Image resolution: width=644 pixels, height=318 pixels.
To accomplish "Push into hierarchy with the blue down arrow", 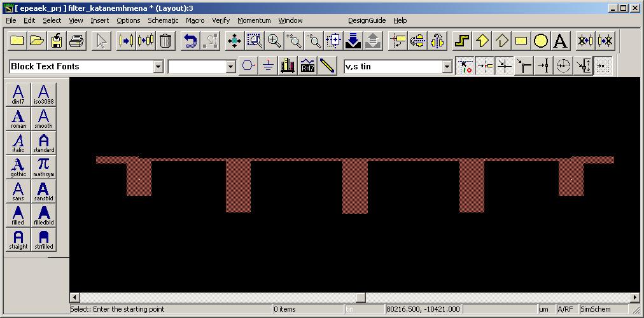I will tap(353, 41).
